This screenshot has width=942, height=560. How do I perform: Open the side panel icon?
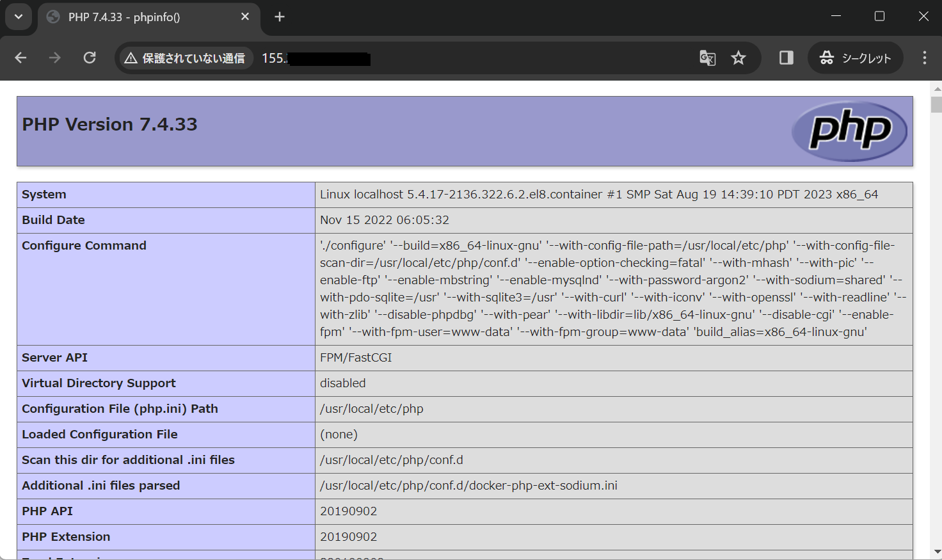click(785, 58)
